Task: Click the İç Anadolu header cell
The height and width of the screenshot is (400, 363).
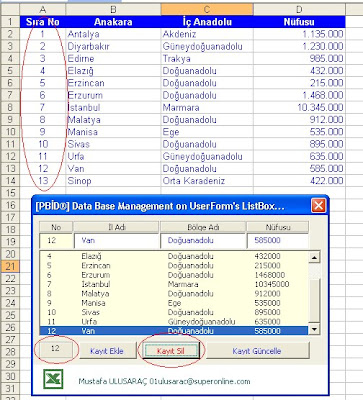Action: click(207, 22)
